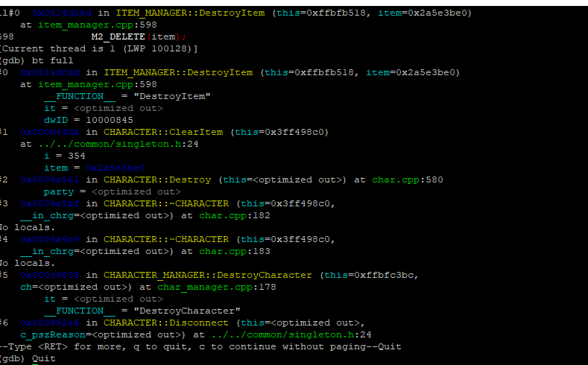Click the 'dwID = 10000845' value
The width and height of the screenshot is (588, 365).
tap(89, 120)
